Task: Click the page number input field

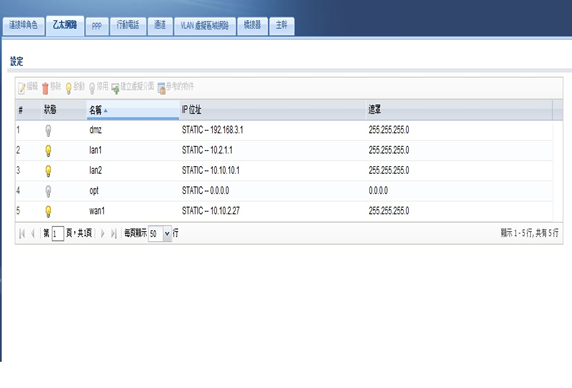Action: (x=58, y=233)
